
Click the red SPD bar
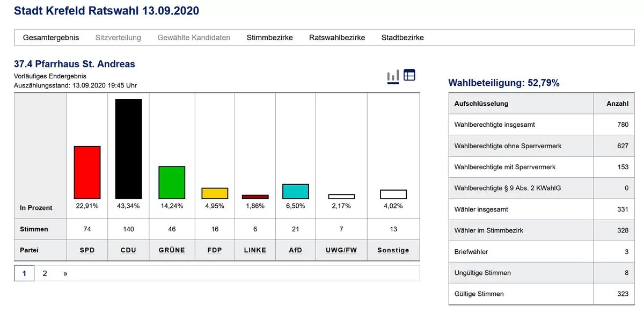coord(87,172)
